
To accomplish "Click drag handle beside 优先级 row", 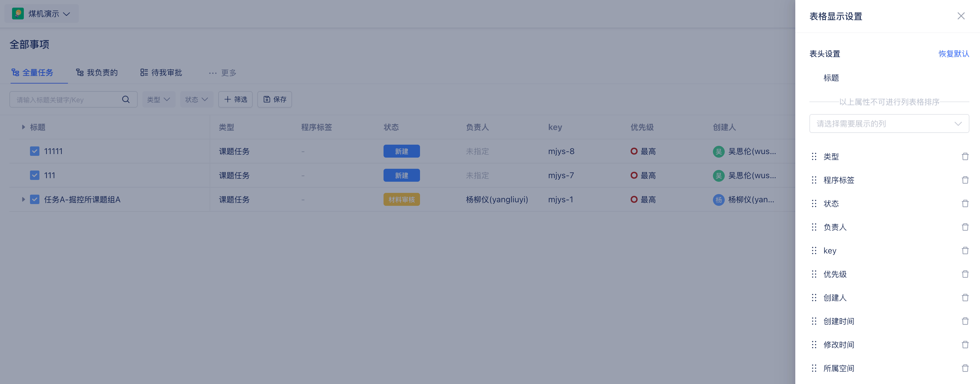I will [814, 274].
